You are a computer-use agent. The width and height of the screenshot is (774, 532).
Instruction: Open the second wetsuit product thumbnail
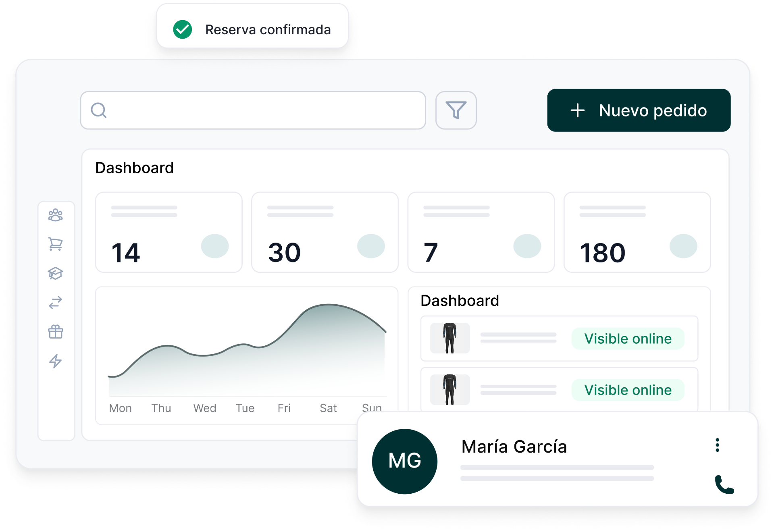pos(450,390)
